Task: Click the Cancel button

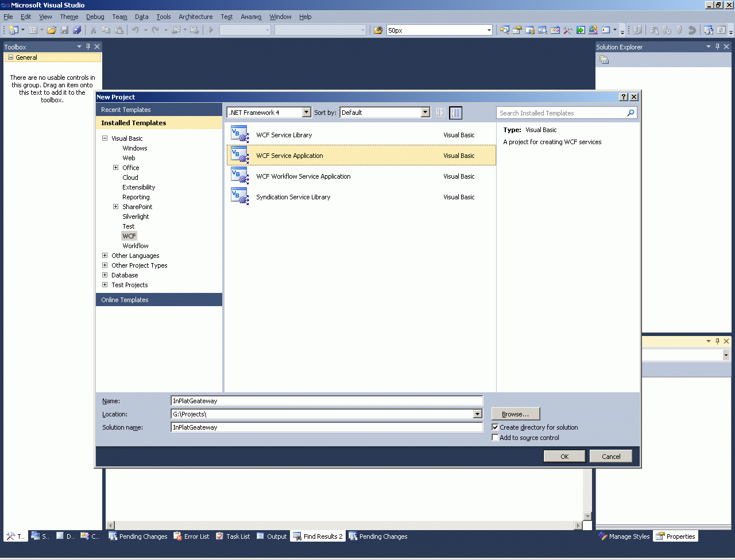Action: [x=611, y=457]
